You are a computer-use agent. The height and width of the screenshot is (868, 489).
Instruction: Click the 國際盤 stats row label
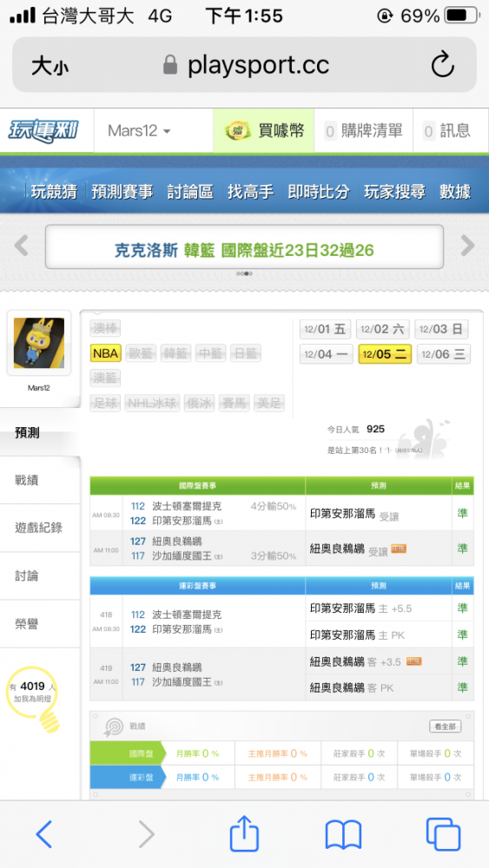point(127,753)
